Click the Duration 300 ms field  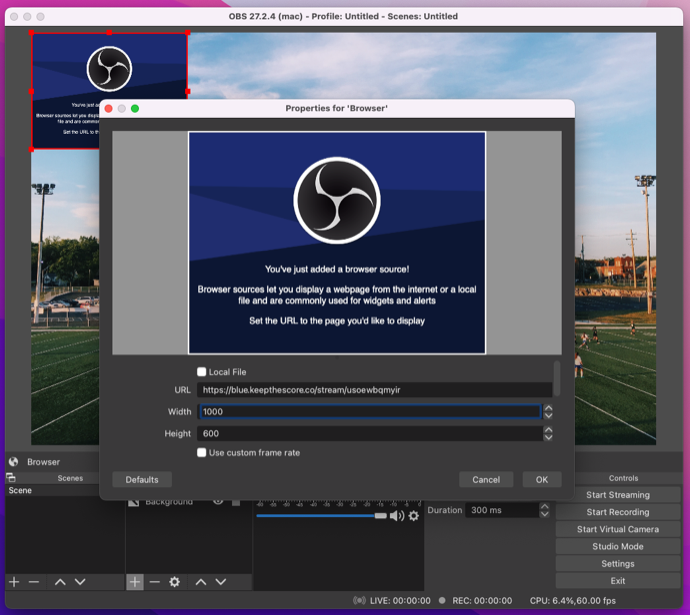[x=502, y=510]
